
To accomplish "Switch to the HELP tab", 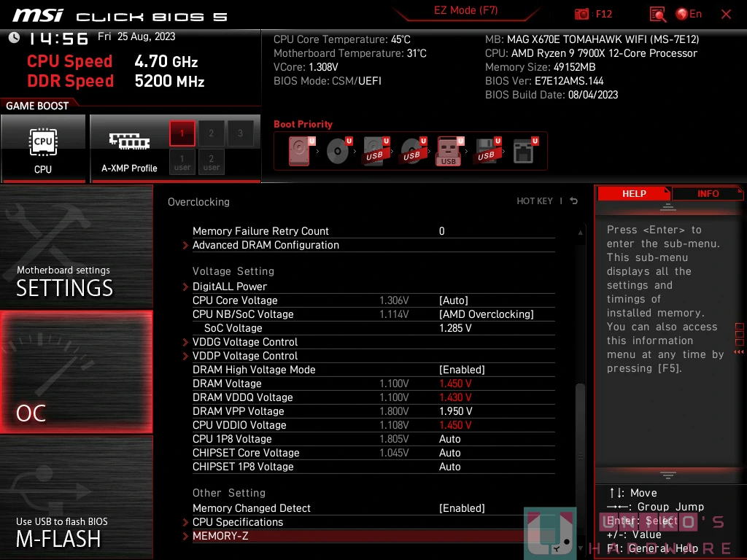I will pos(634,194).
